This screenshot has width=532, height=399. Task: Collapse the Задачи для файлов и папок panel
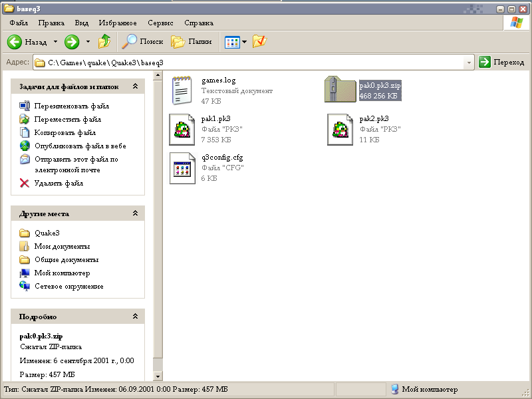click(x=135, y=86)
